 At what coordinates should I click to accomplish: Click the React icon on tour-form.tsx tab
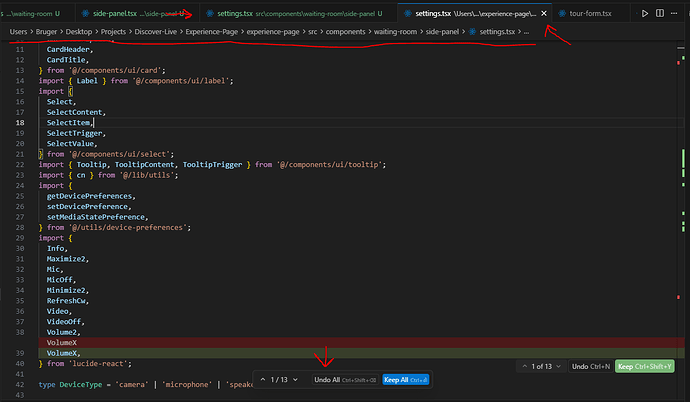[x=562, y=14]
